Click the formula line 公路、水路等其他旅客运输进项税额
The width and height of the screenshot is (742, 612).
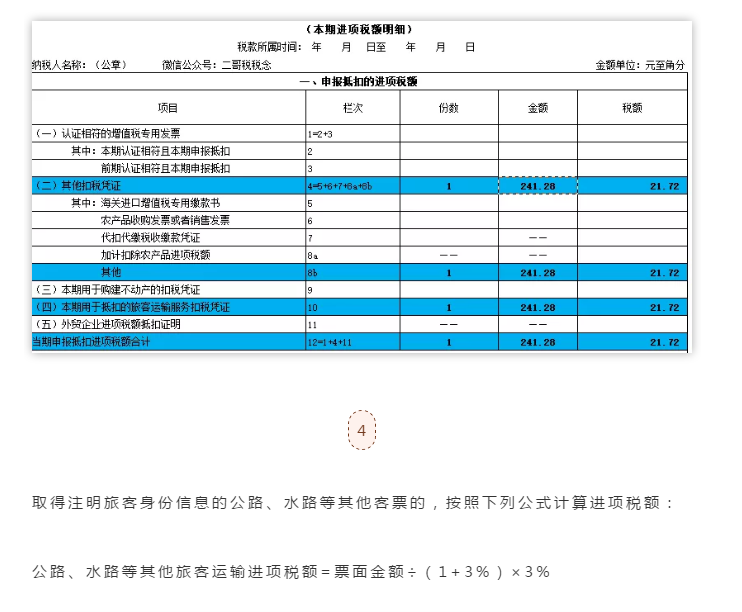pos(291,572)
